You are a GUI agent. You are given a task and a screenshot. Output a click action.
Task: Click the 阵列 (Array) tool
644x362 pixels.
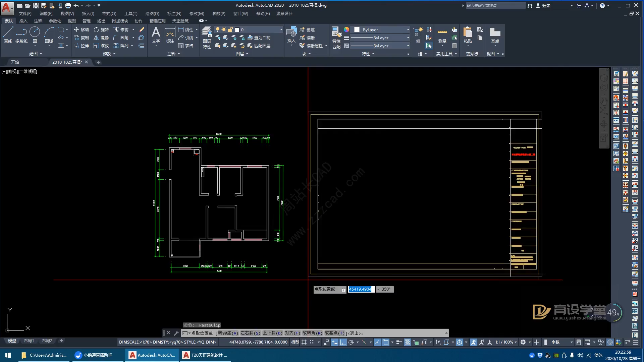(121, 46)
